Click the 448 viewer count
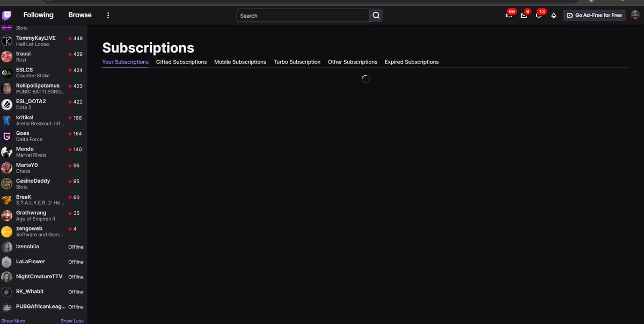 coord(78,39)
